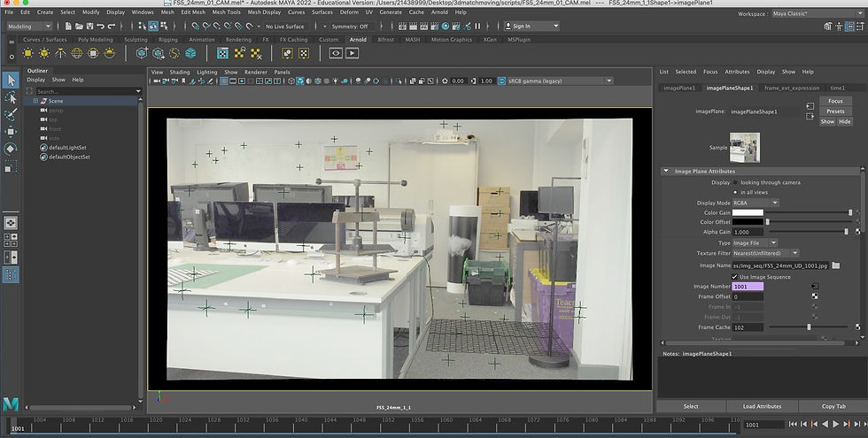This screenshot has height=438, width=868.
Task: Click the Undo arrow icon
Action: point(100,26)
